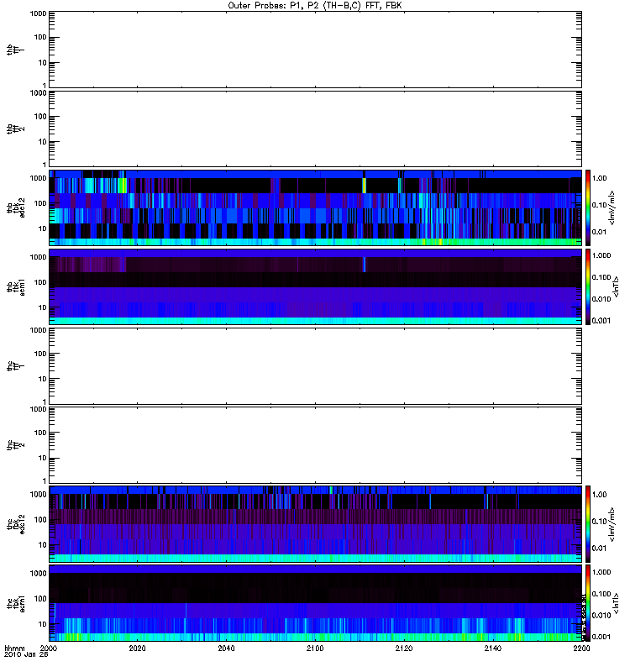Click the thb fbk edc12 spectrogram panel

coord(316,207)
